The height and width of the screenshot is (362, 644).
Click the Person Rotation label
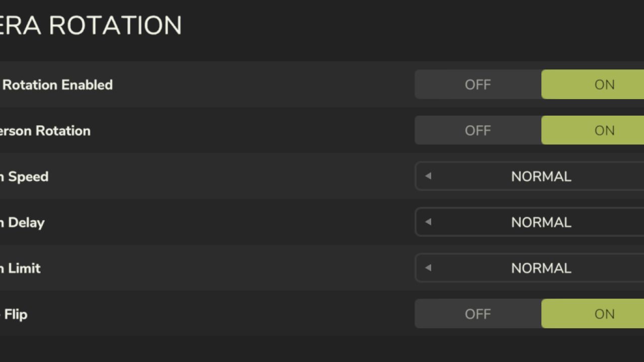(x=45, y=130)
